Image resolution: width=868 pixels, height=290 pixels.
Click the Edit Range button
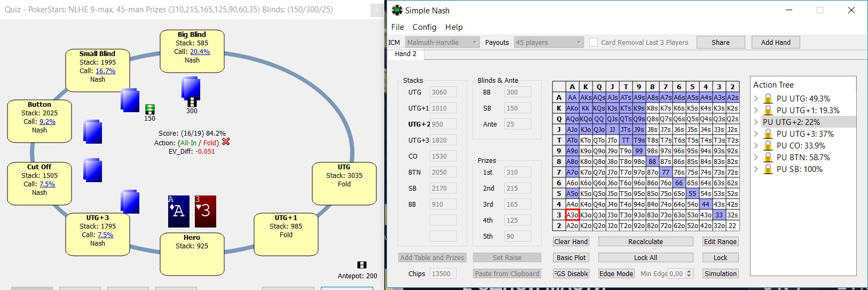[x=720, y=241]
